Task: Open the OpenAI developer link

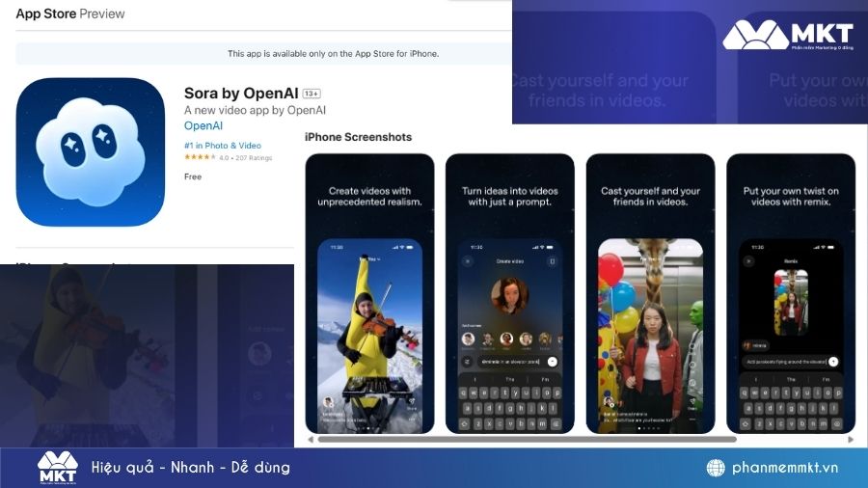Action: tap(203, 126)
